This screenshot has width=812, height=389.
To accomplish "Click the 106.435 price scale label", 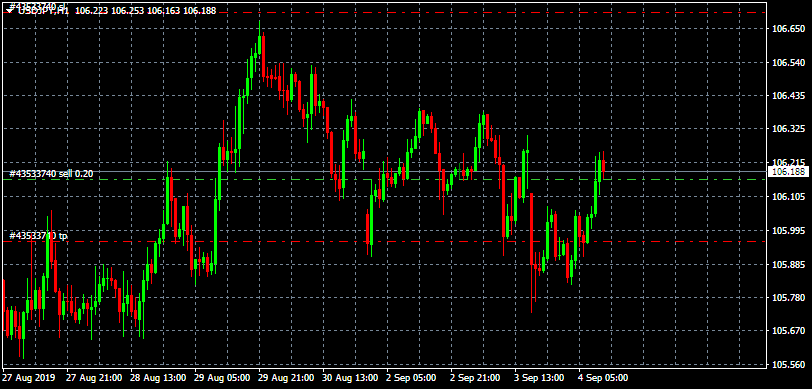I will pos(787,96).
